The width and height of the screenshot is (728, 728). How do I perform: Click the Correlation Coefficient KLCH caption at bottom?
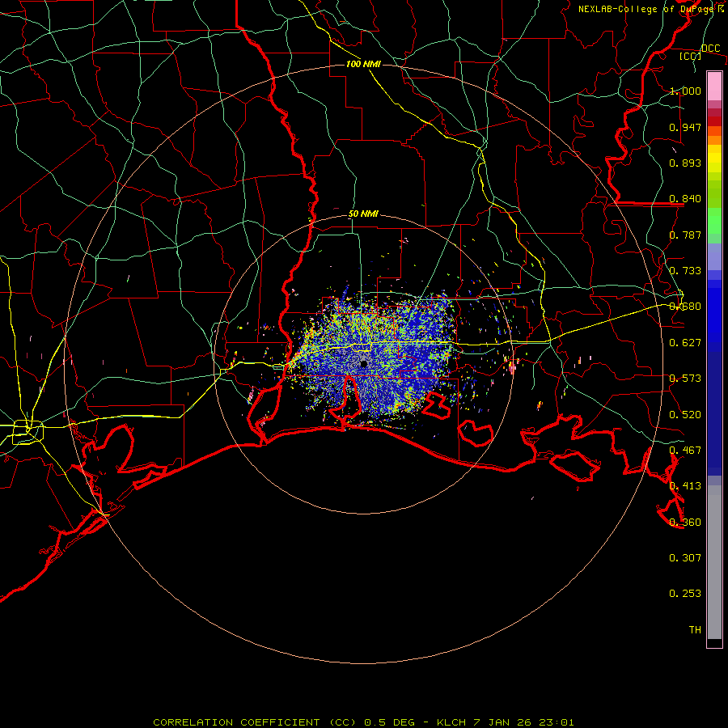click(363, 722)
